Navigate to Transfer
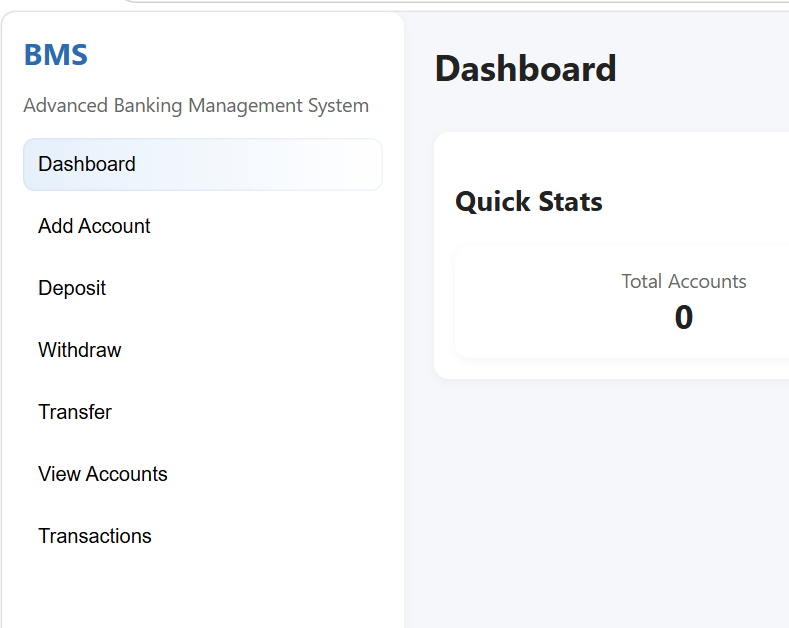The width and height of the screenshot is (789, 628). pyautogui.click(x=203, y=412)
